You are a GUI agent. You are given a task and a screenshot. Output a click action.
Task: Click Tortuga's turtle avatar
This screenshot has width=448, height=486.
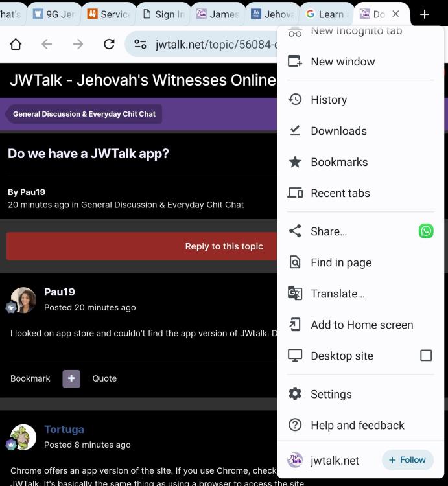click(x=23, y=437)
